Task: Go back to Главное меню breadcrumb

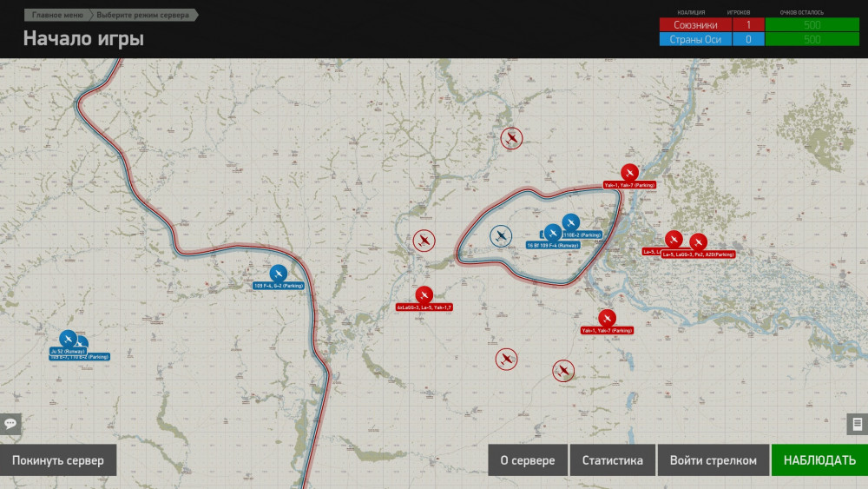Action: (x=57, y=15)
